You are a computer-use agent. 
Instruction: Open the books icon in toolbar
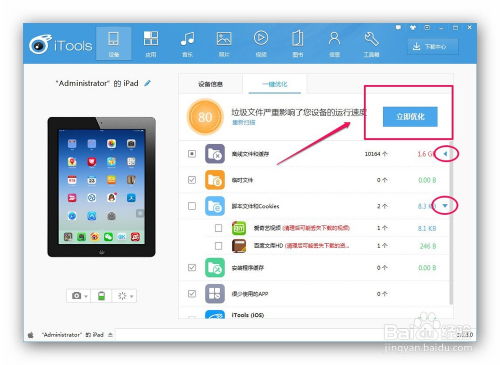pyautogui.click(x=298, y=44)
